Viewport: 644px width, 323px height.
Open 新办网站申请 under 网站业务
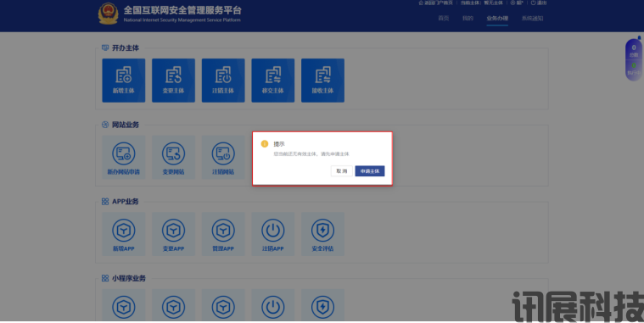coord(124,158)
